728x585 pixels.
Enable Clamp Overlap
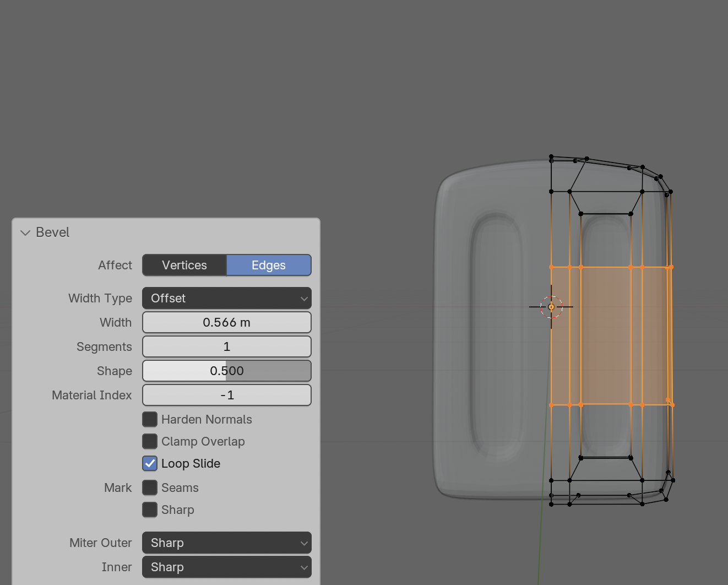tap(149, 441)
